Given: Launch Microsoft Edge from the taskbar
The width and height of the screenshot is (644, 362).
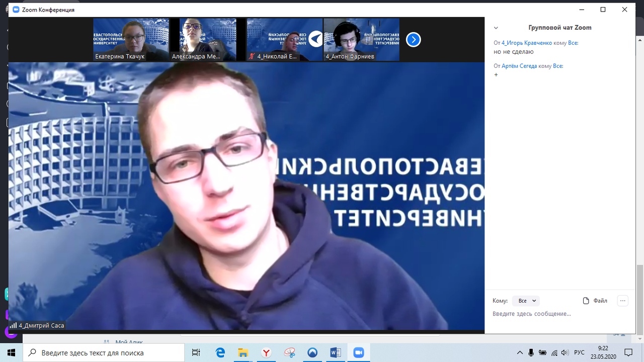Looking at the screenshot, I should (x=220, y=352).
